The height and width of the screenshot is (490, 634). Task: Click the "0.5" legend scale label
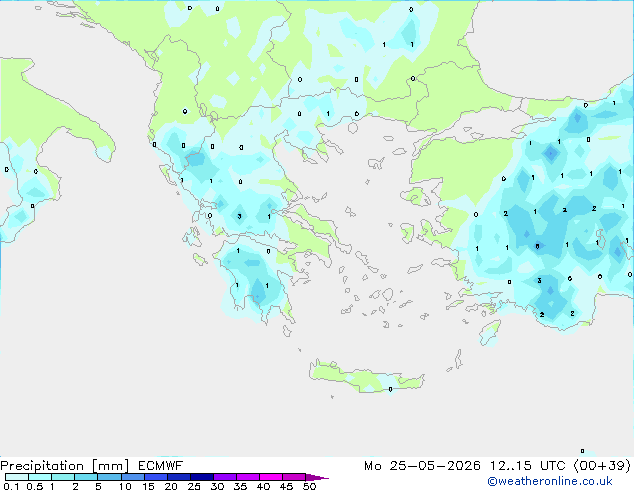[35, 486]
